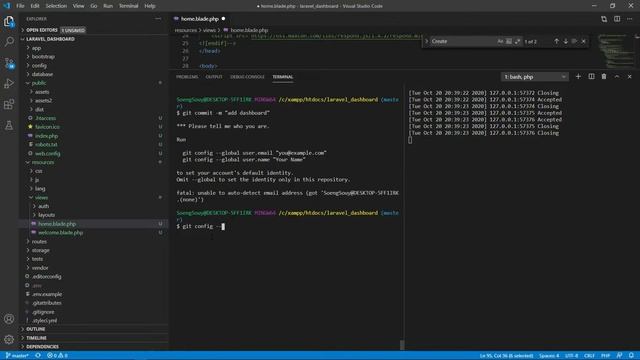The width and height of the screenshot is (640, 360).
Task: Open editor more actions ellipsis
Action: (x=629, y=19)
